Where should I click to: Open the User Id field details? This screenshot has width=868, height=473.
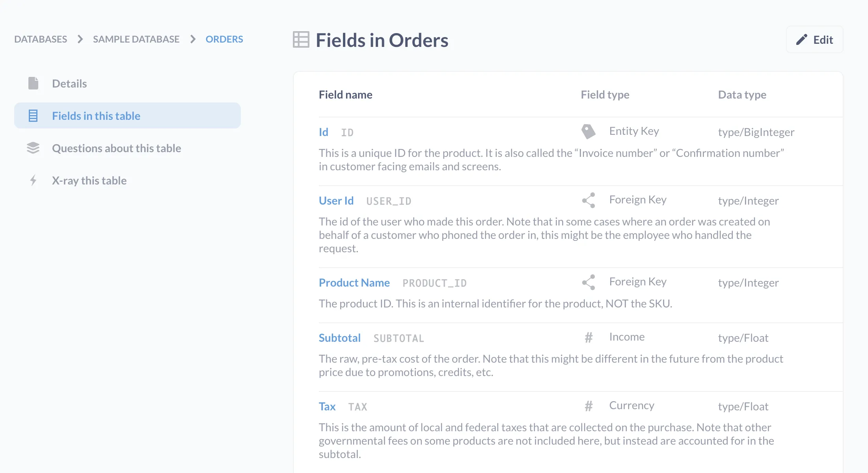336,201
